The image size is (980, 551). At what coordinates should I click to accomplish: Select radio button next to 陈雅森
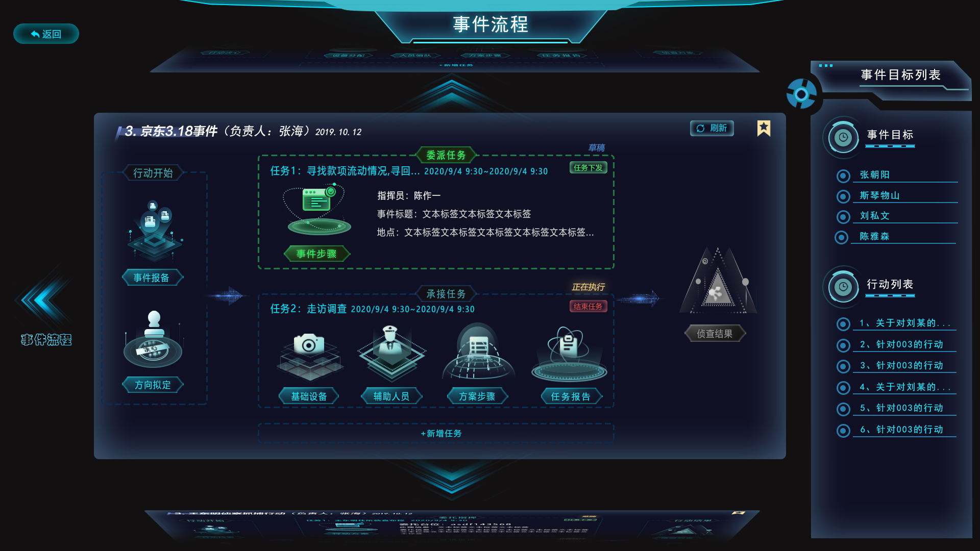pyautogui.click(x=841, y=237)
